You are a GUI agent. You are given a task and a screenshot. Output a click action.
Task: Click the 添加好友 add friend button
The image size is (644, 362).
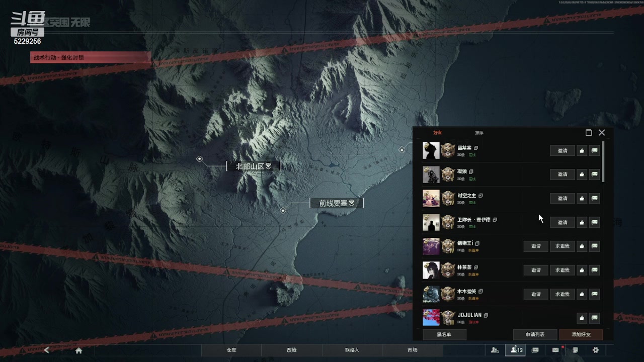[581, 334]
